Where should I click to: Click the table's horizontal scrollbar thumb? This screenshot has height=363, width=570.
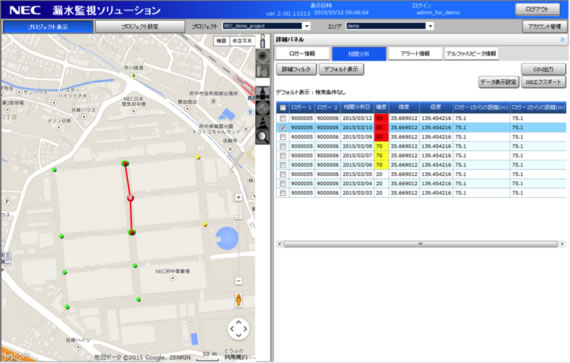click(x=421, y=244)
